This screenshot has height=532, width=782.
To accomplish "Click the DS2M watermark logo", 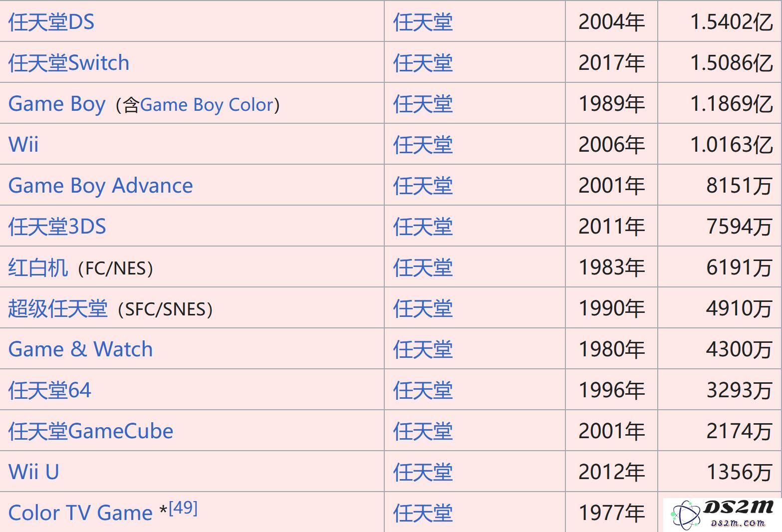I will point(722,514).
